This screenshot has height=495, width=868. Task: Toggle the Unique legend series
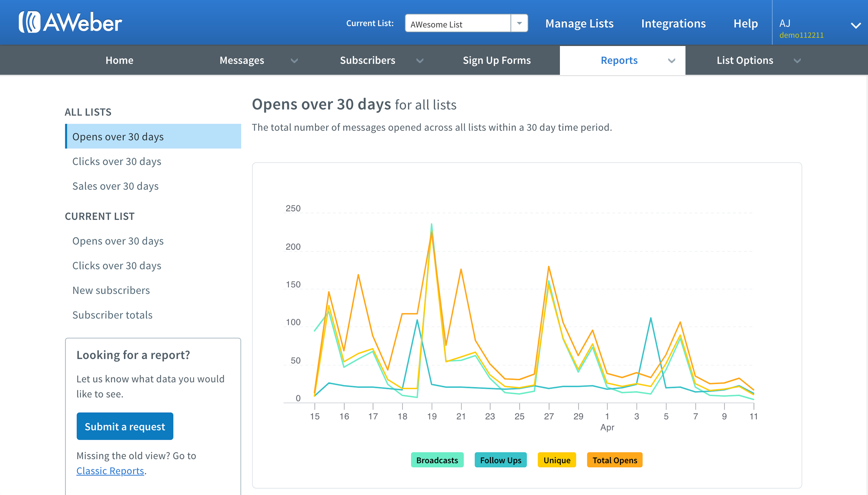(556, 460)
